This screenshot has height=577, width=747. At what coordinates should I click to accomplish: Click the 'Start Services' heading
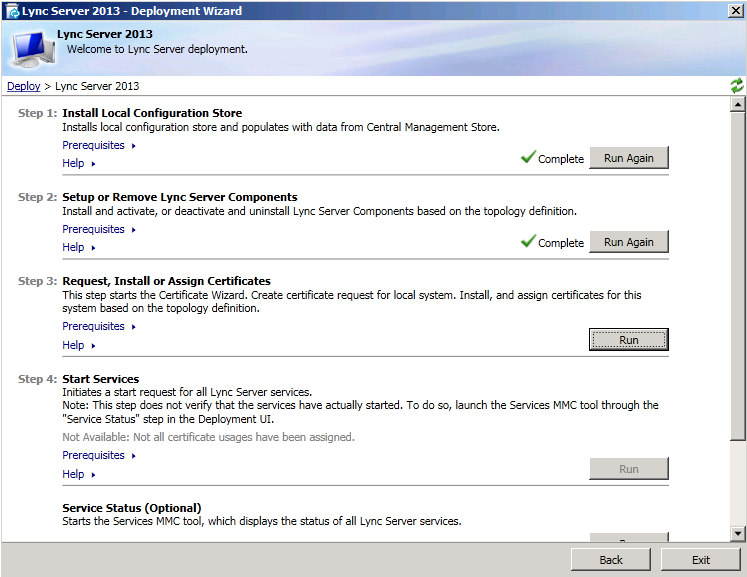[x=101, y=379]
